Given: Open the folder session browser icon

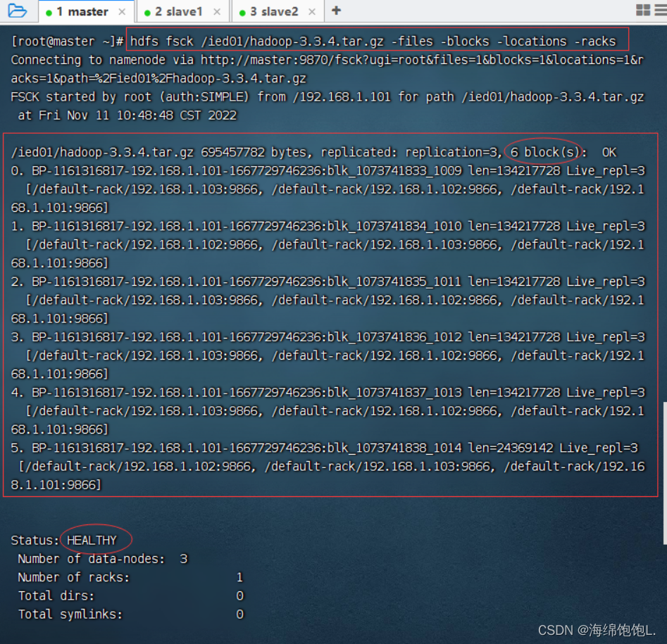Looking at the screenshot, I should (18, 11).
